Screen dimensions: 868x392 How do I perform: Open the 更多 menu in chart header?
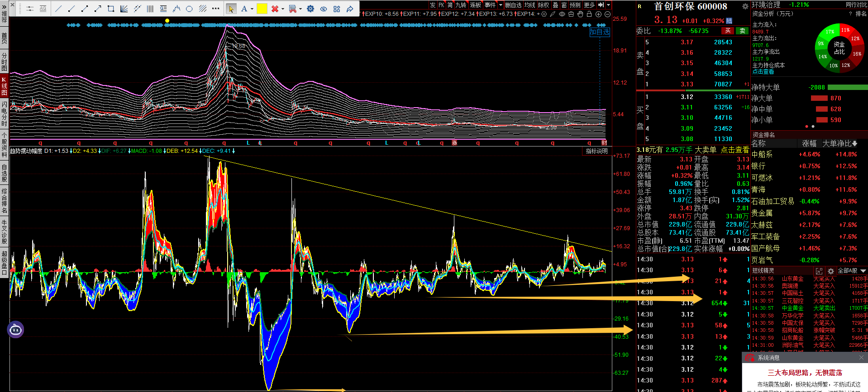coord(589,5)
